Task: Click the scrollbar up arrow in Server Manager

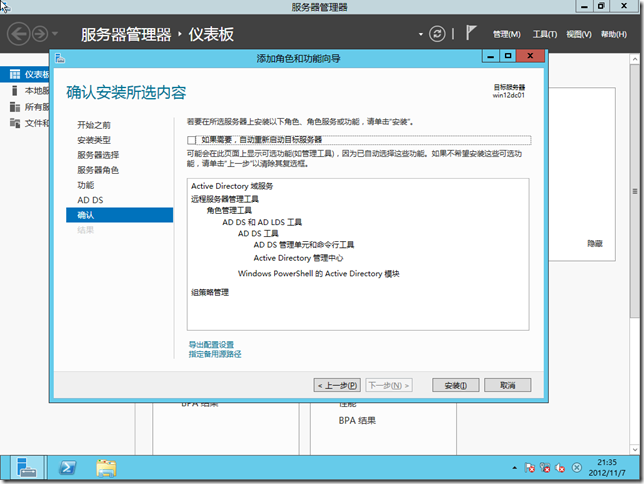Action: [x=635, y=59]
